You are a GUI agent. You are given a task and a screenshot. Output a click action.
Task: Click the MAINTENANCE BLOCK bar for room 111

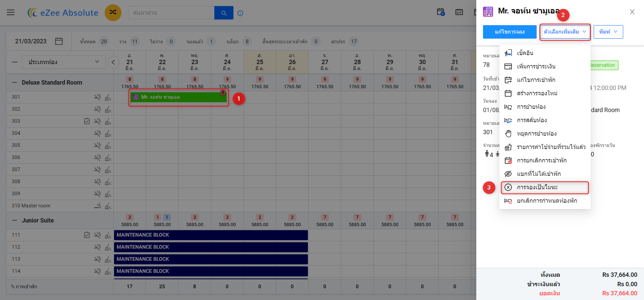(x=211, y=235)
